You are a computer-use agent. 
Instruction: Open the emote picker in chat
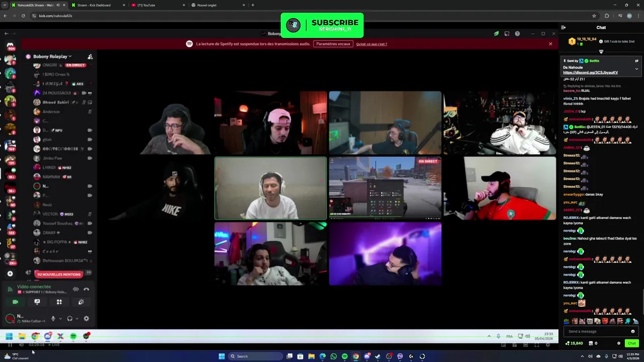point(632,331)
